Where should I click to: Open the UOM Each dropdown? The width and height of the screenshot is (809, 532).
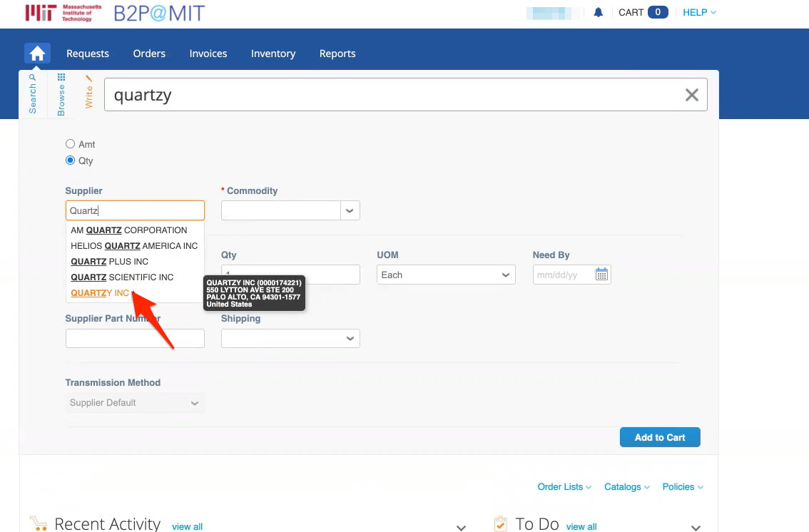point(447,275)
